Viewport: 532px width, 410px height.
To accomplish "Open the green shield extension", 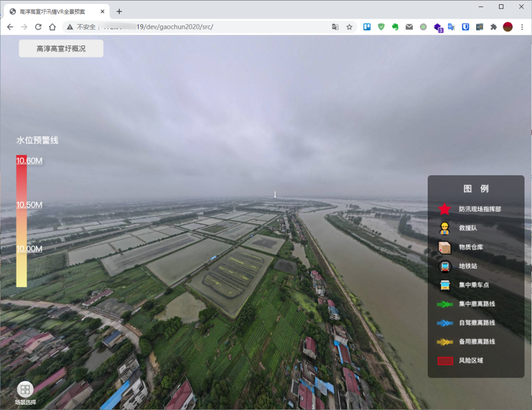I will coord(381,27).
